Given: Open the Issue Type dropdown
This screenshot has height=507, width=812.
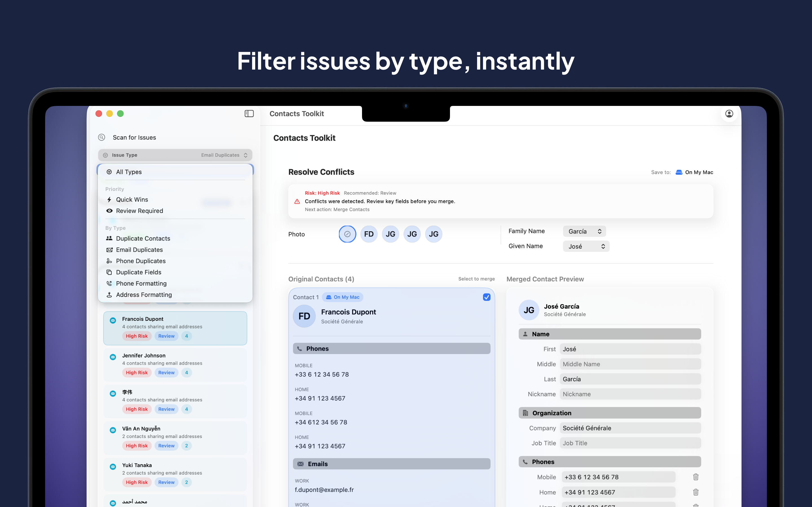Looking at the screenshot, I should [175, 155].
